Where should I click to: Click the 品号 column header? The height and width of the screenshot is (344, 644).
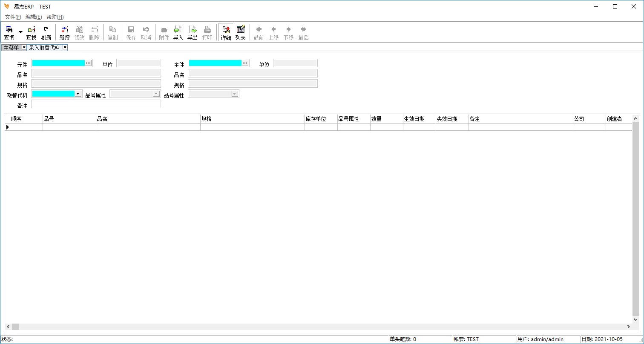coord(69,119)
